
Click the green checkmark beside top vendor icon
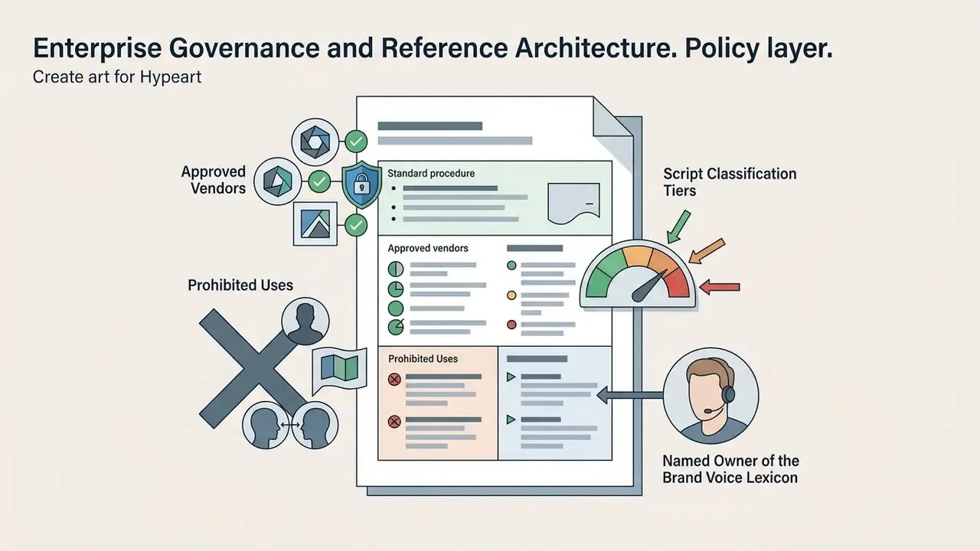356,141
